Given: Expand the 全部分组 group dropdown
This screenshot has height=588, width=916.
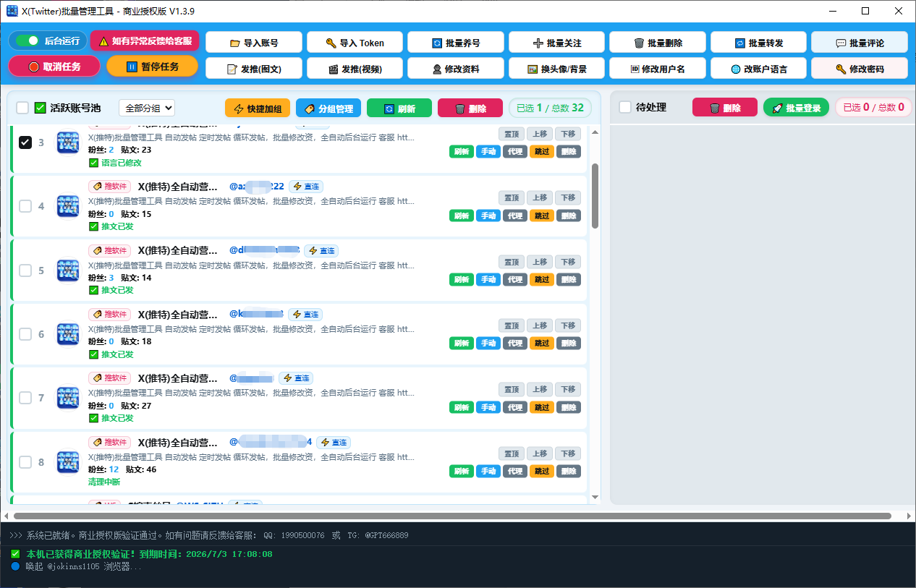Looking at the screenshot, I should click(x=147, y=108).
